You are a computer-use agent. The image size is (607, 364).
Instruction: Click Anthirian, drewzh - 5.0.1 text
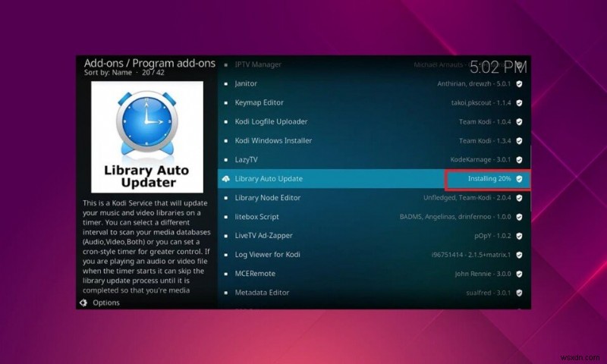pos(473,83)
